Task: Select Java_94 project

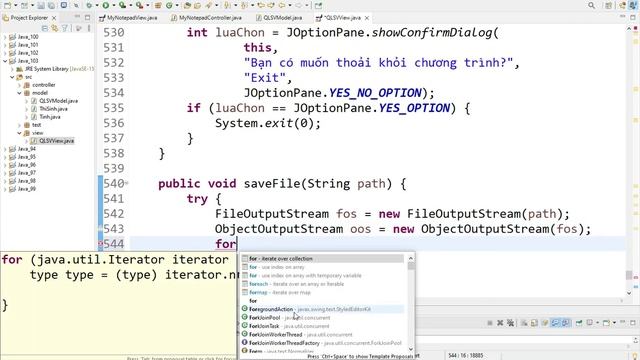Action: (27, 149)
